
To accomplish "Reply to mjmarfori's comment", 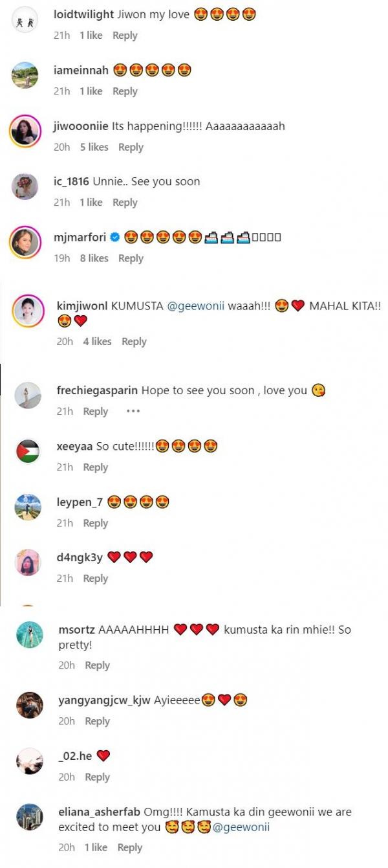I will click(x=131, y=258).
